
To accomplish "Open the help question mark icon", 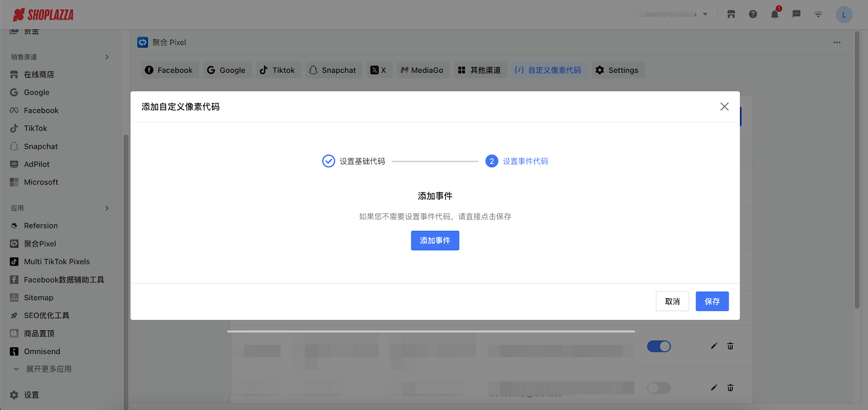I will coord(753,15).
